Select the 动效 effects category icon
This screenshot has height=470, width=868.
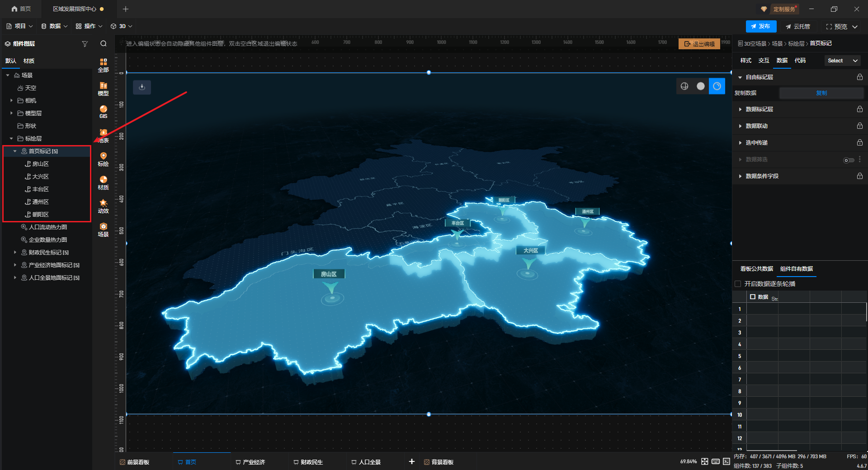tap(103, 206)
